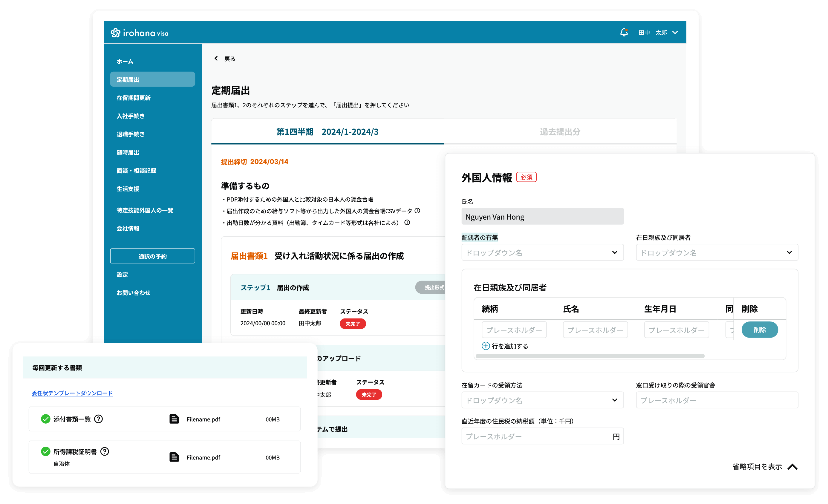
Task: Click the back arrow next to 戻る
Action: 216,59
